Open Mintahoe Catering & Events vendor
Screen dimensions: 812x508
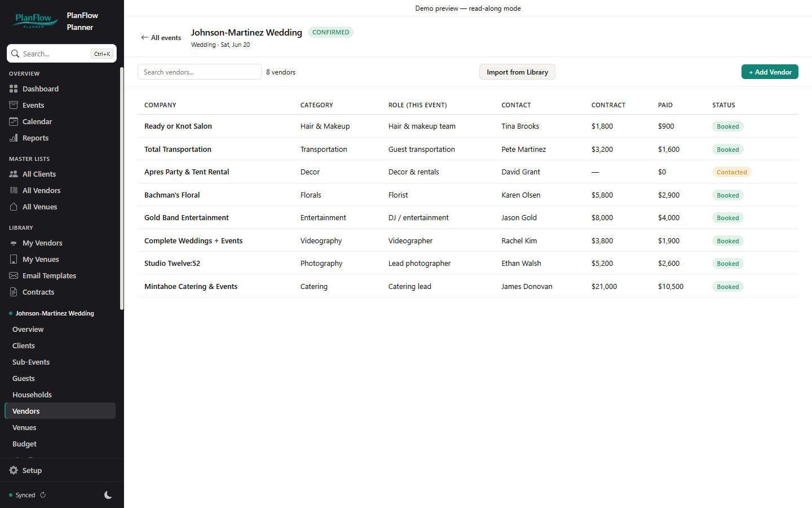click(191, 286)
